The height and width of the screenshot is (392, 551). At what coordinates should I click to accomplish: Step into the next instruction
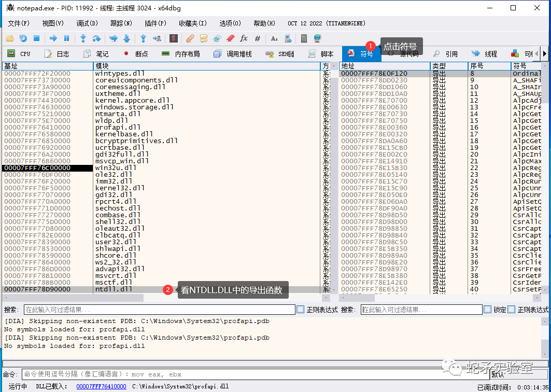82,38
